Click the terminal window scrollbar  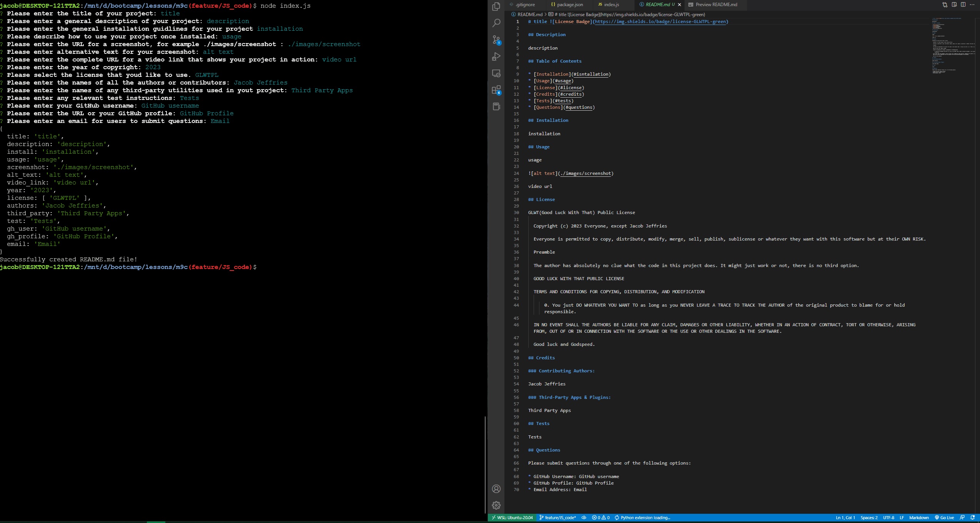(x=485, y=464)
